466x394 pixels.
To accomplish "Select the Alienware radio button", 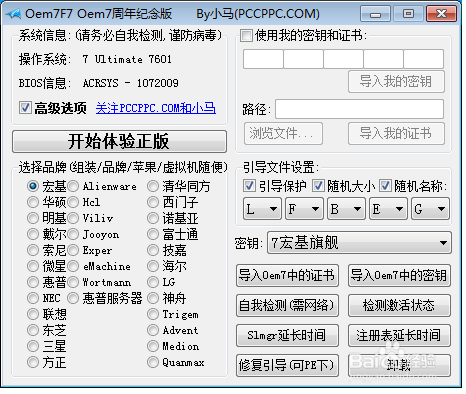I will (x=73, y=186).
